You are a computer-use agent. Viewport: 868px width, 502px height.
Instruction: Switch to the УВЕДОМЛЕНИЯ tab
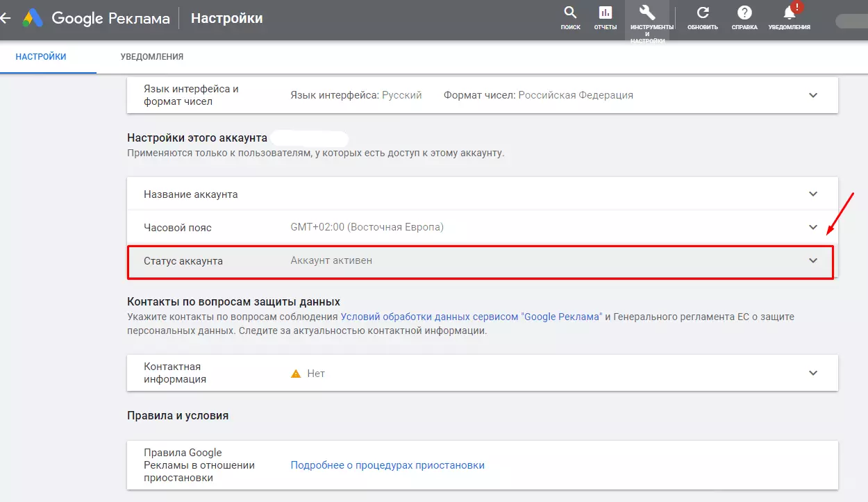(152, 57)
